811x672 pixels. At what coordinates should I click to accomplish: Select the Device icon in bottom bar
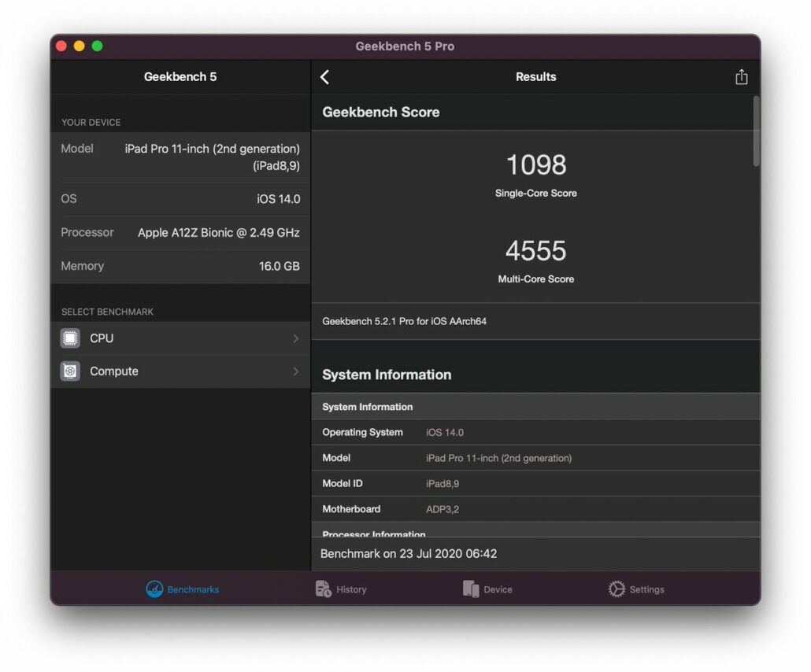pyautogui.click(x=470, y=588)
